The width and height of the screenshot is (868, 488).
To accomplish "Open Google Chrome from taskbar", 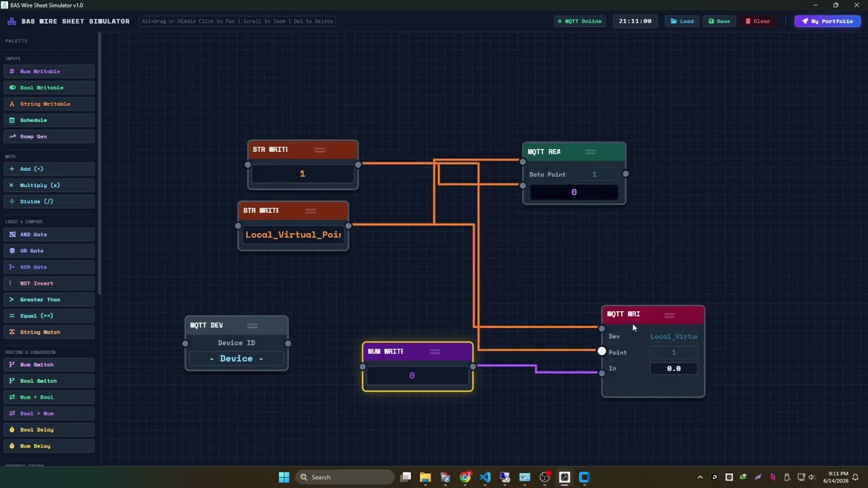I will click(465, 477).
